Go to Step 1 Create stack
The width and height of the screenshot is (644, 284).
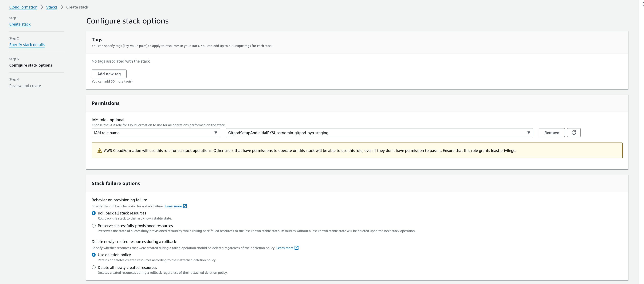(20, 24)
